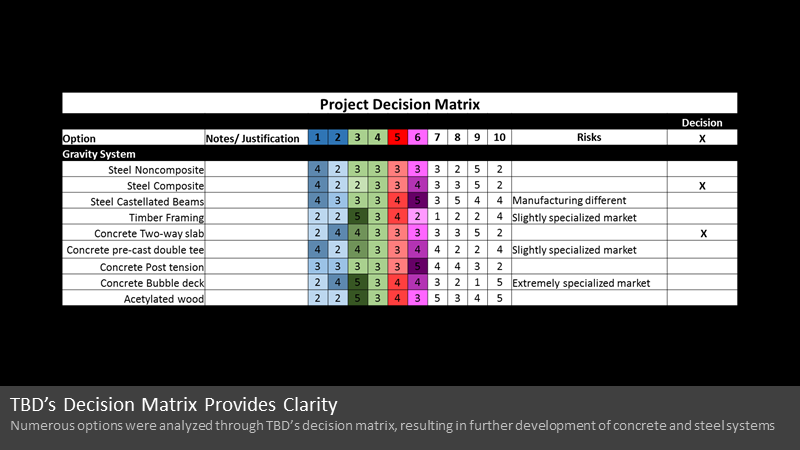
Task: Select the Concrete Bubble deck row label
Action: click(x=152, y=283)
